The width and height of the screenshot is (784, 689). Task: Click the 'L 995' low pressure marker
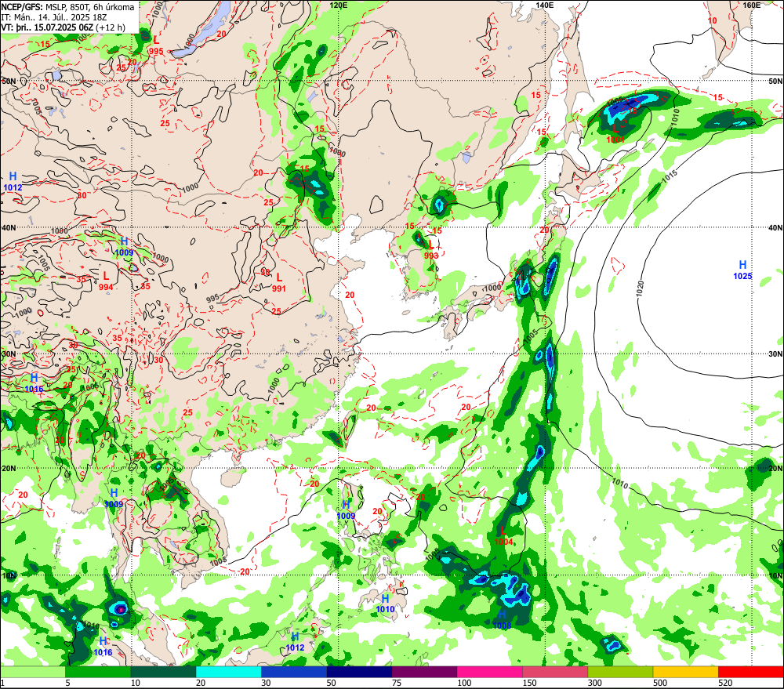coord(155,45)
